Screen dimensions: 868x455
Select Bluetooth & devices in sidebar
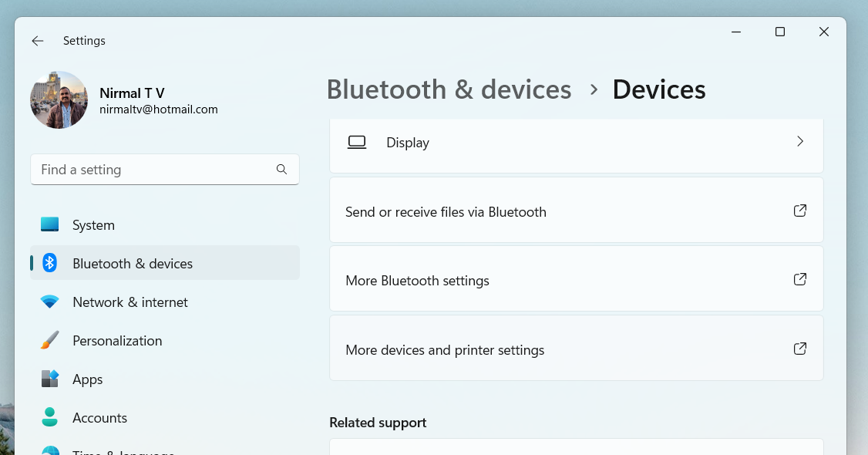point(165,263)
